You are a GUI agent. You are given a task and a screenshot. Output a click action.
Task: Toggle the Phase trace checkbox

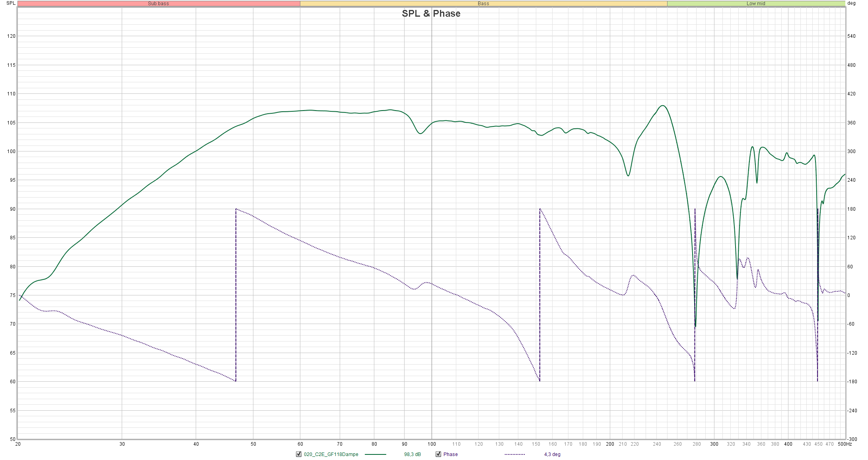click(438, 454)
